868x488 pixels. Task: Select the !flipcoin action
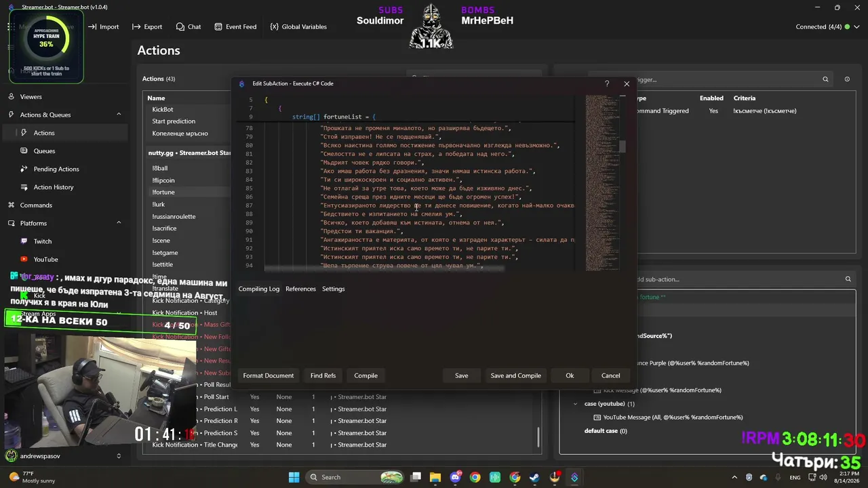pos(163,180)
